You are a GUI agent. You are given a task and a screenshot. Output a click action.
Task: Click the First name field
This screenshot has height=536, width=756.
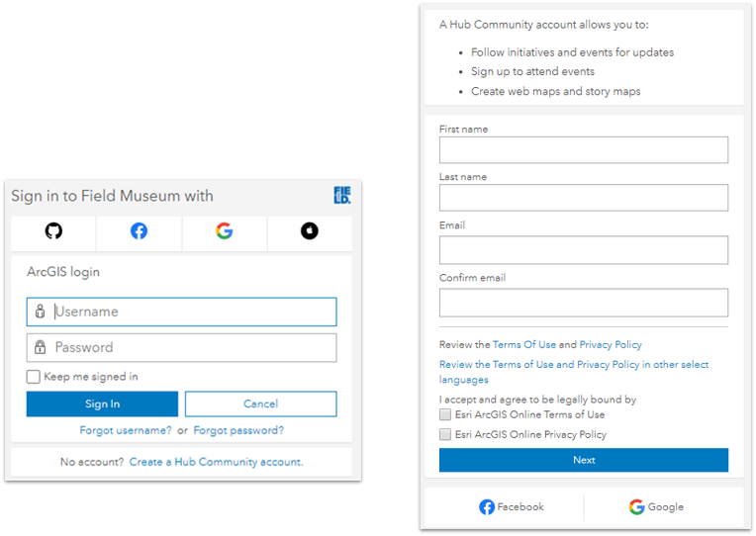click(x=584, y=150)
